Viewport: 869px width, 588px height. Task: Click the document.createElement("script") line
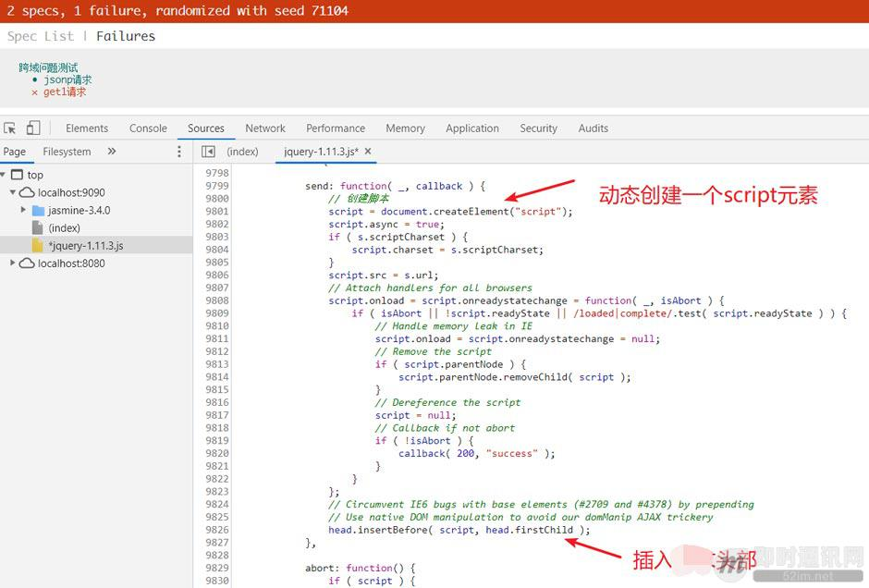(x=450, y=211)
